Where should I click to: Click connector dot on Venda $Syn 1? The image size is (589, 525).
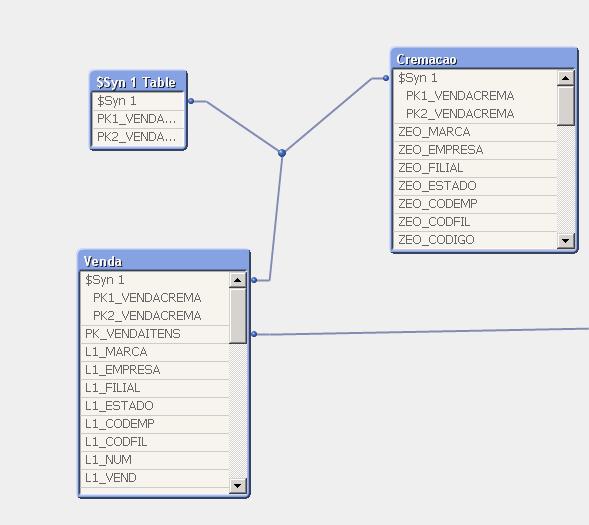[254, 280]
